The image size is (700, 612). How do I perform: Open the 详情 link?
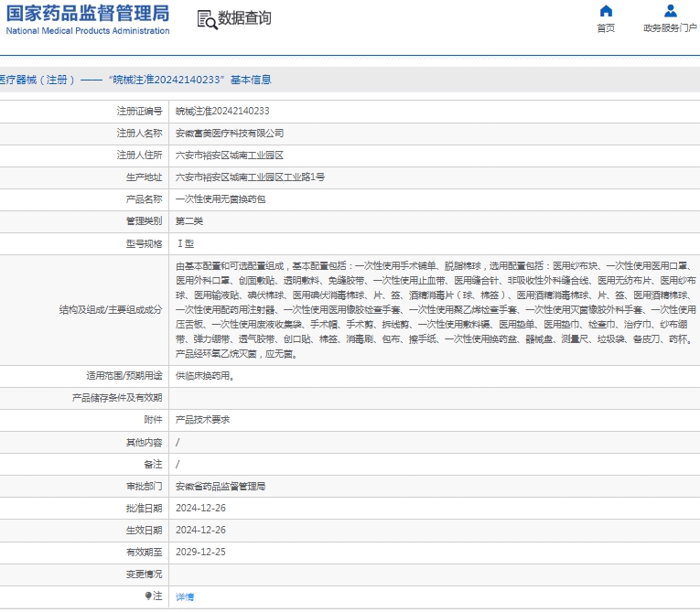tap(185, 596)
